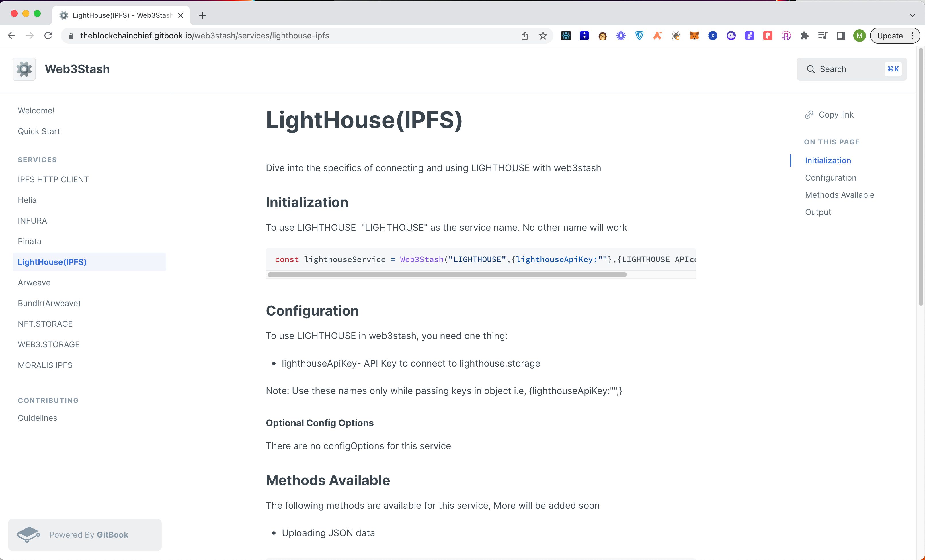Toggle the browser side panel
Viewport: 925px width, 560px height.
tap(841, 36)
